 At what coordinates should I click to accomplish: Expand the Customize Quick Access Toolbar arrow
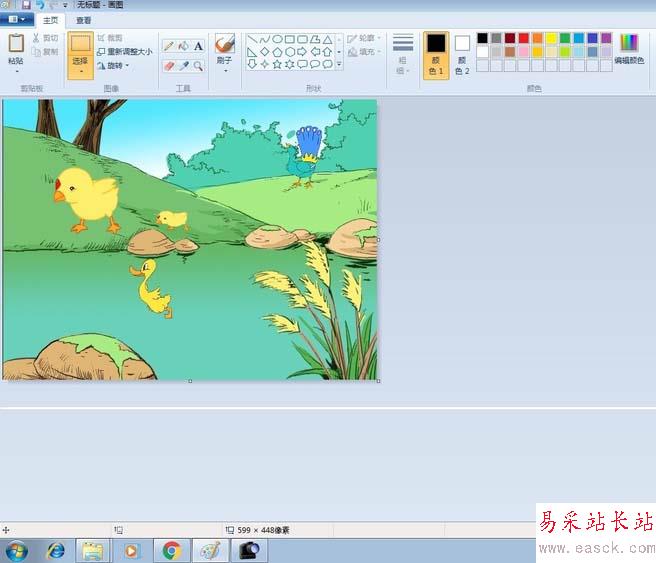pyautogui.click(x=65, y=5)
